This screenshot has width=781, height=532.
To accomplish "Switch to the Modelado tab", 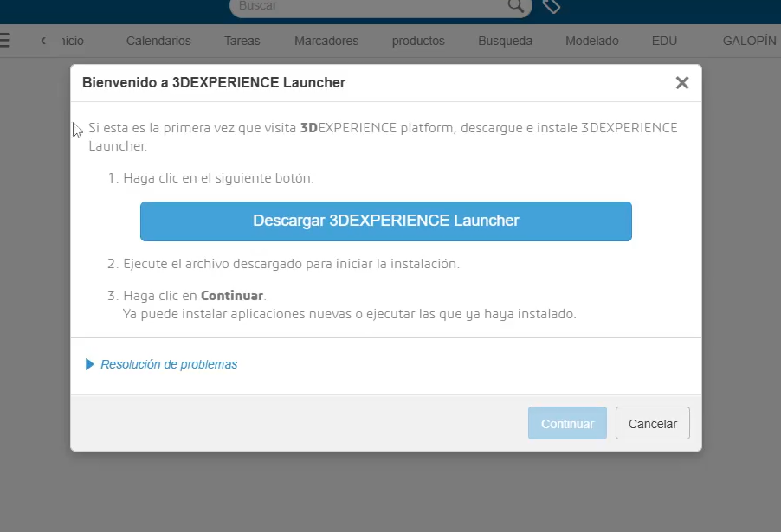I will [x=591, y=41].
